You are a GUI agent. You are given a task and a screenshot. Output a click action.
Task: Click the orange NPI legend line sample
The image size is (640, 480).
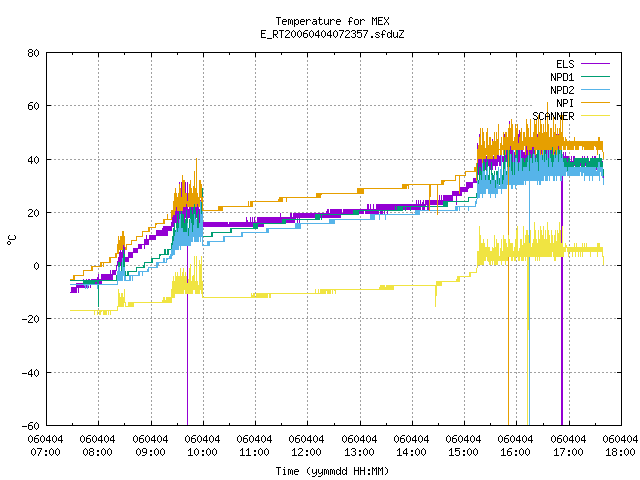coord(596,103)
